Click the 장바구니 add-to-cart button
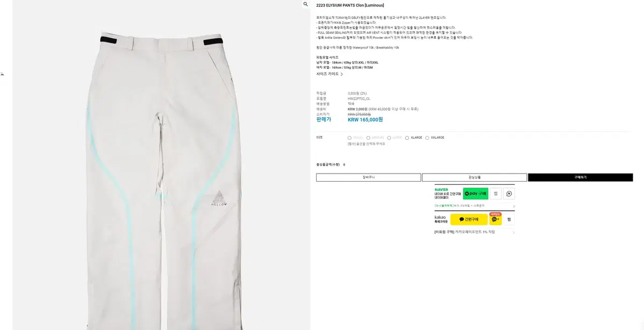The height and width of the screenshot is (330, 644). click(368, 177)
